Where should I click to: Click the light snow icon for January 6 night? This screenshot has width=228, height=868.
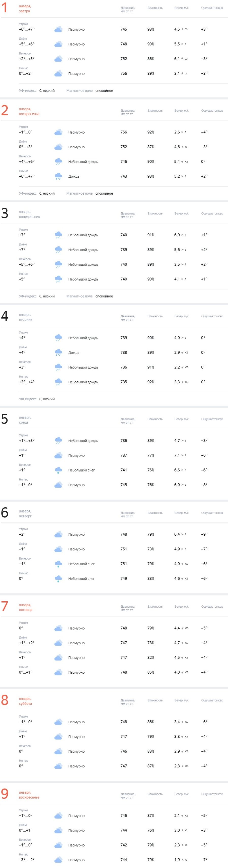tap(58, 578)
